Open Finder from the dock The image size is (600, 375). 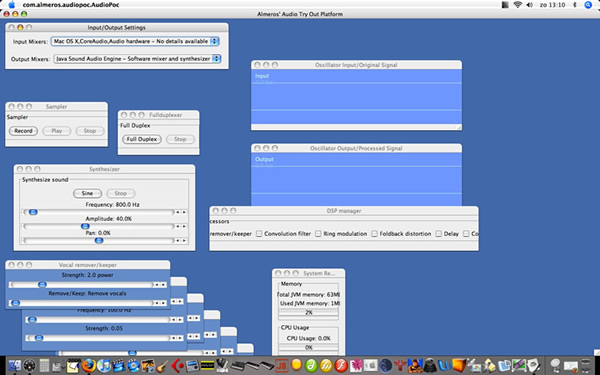(15, 366)
